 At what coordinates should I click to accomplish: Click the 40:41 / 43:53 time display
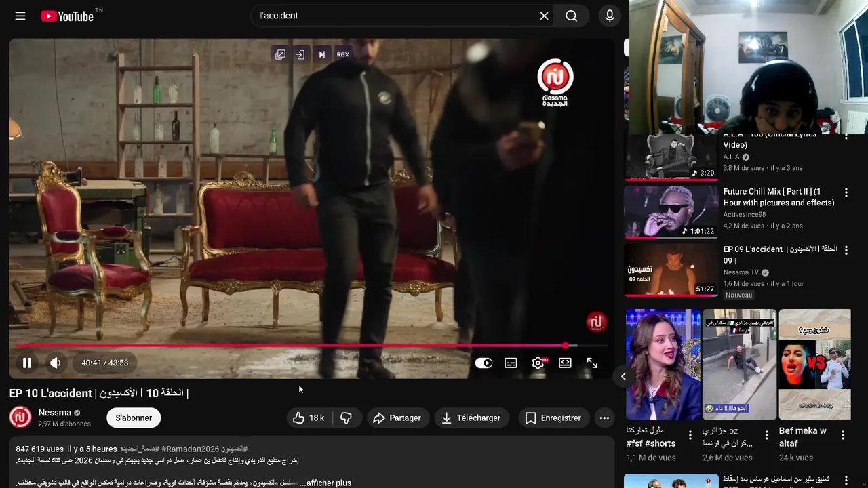pos(105,363)
